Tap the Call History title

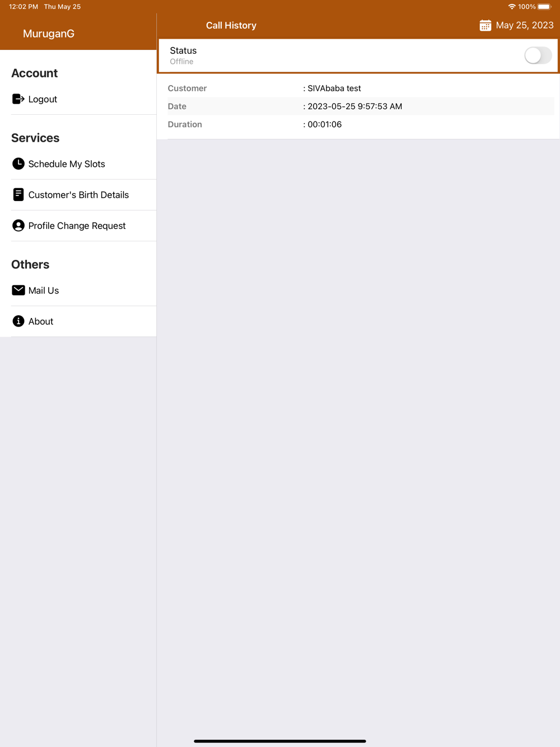point(231,25)
